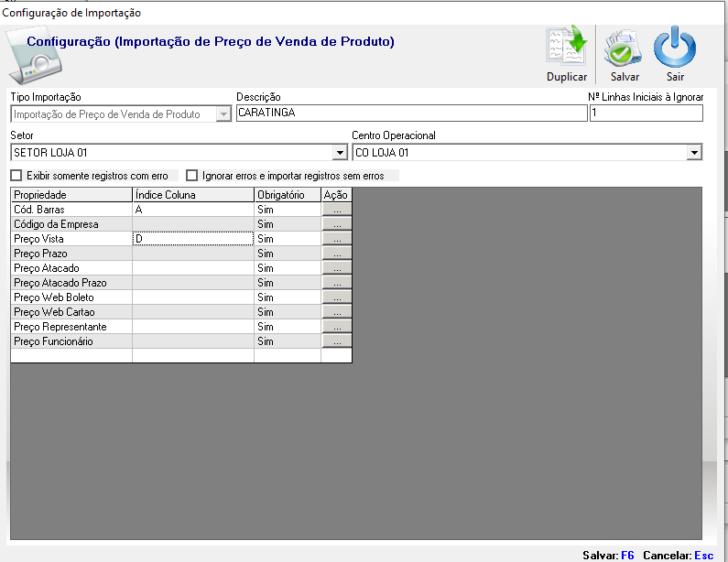This screenshot has width=728, height=562.
Task: Click the action button for Preço Web Boleto row
Action: pyautogui.click(x=337, y=297)
